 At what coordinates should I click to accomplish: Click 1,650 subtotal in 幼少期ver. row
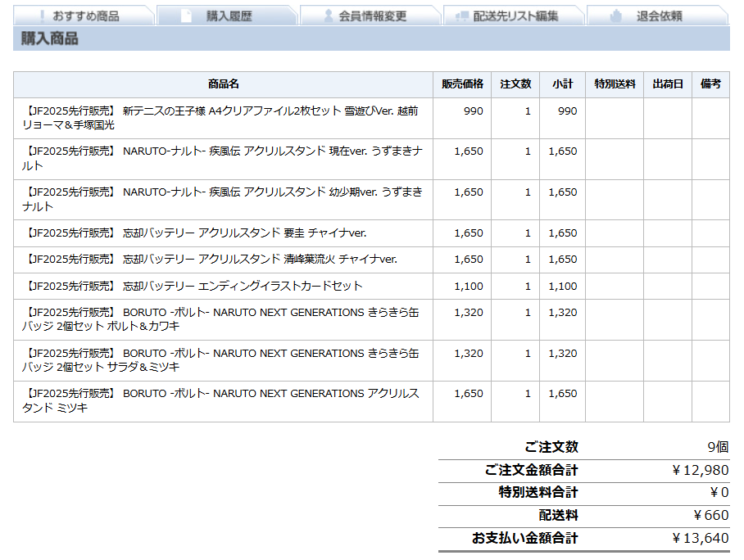pyautogui.click(x=563, y=192)
